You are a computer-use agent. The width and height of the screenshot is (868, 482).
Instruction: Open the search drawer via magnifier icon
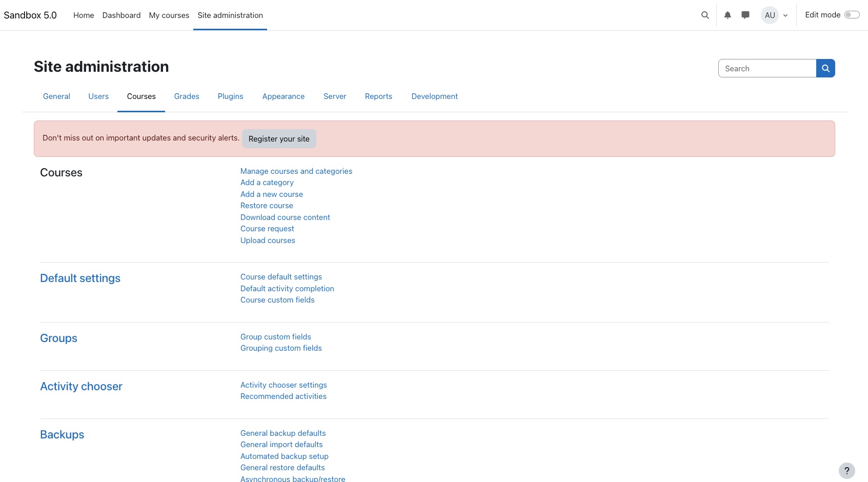click(x=704, y=15)
